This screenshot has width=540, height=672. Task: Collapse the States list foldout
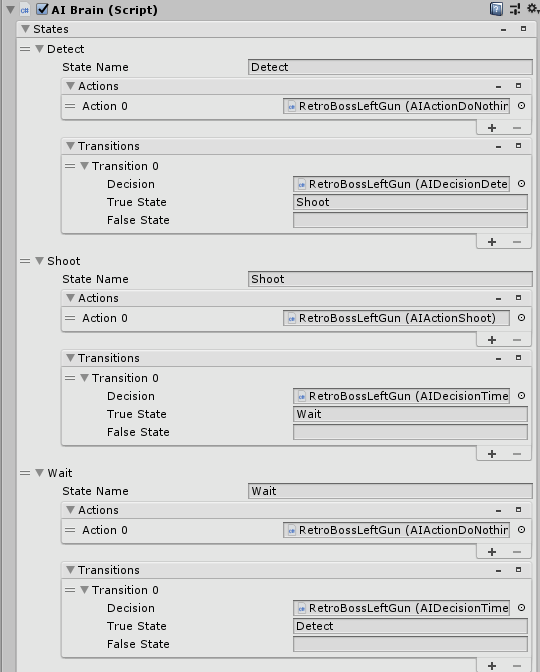point(25,29)
